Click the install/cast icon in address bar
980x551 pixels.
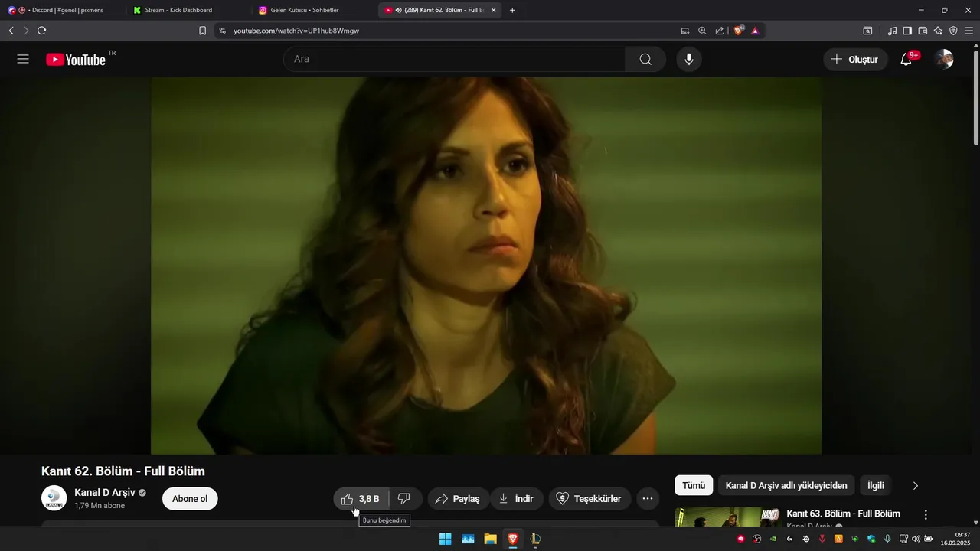(x=685, y=31)
